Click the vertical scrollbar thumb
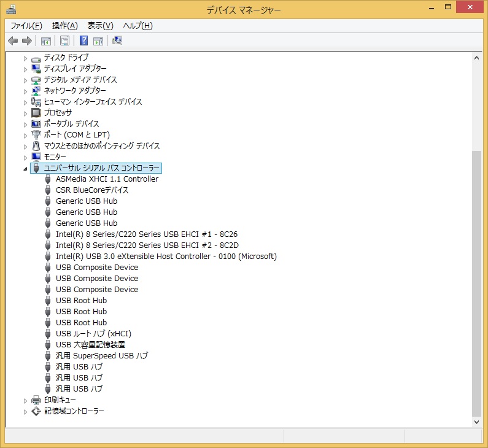Screen dimensions: 488x448 click(476, 284)
